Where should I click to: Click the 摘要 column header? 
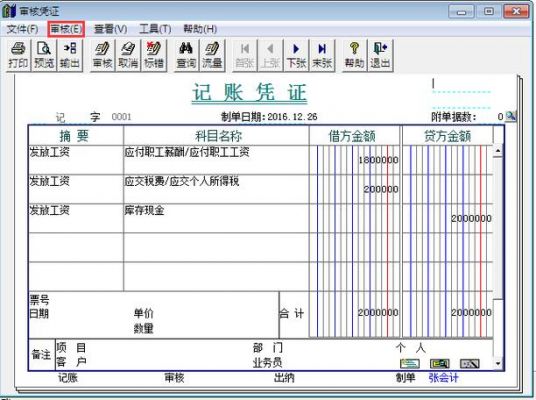coord(75,136)
